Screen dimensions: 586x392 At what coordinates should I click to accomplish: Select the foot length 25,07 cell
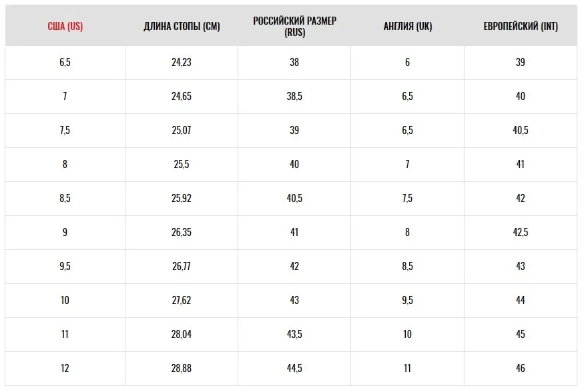click(182, 130)
